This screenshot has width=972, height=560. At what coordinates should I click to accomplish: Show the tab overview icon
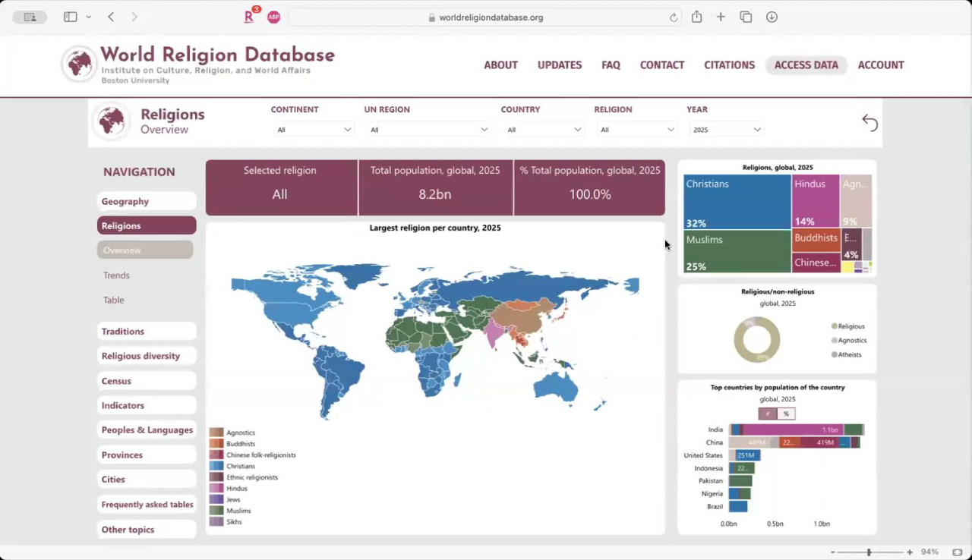pyautogui.click(x=746, y=17)
